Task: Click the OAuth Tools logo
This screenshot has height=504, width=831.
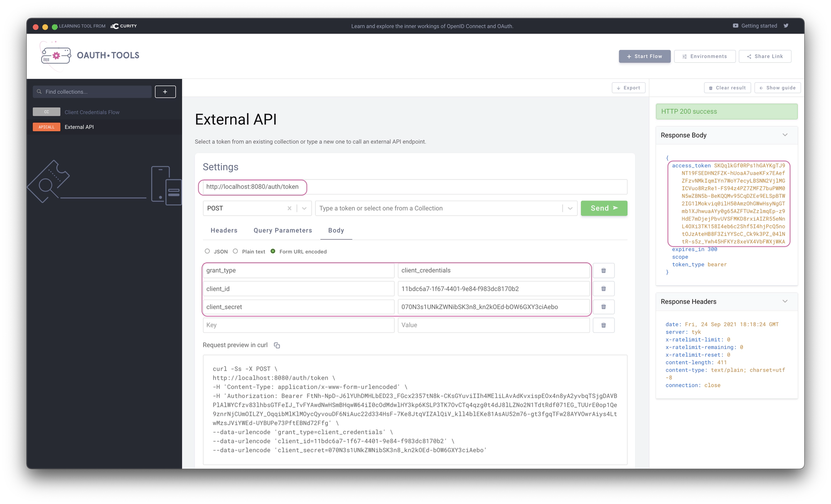Action: click(90, 55)
